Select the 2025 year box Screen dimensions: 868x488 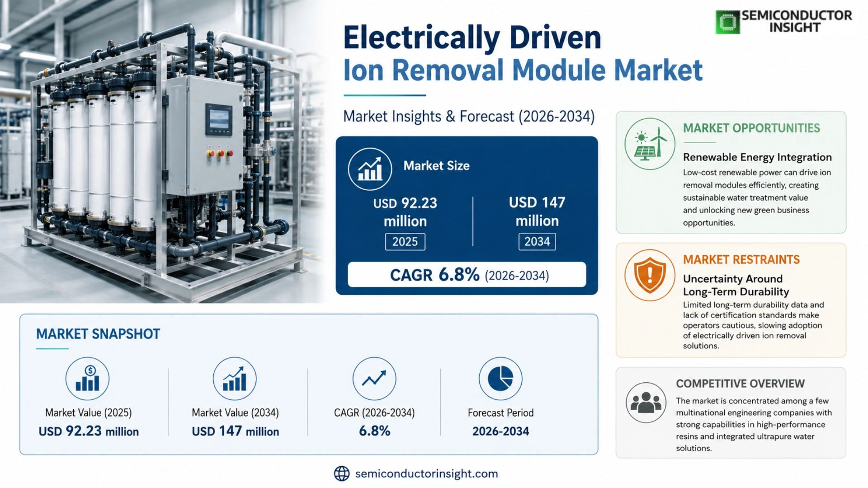[x=405, y=242]
